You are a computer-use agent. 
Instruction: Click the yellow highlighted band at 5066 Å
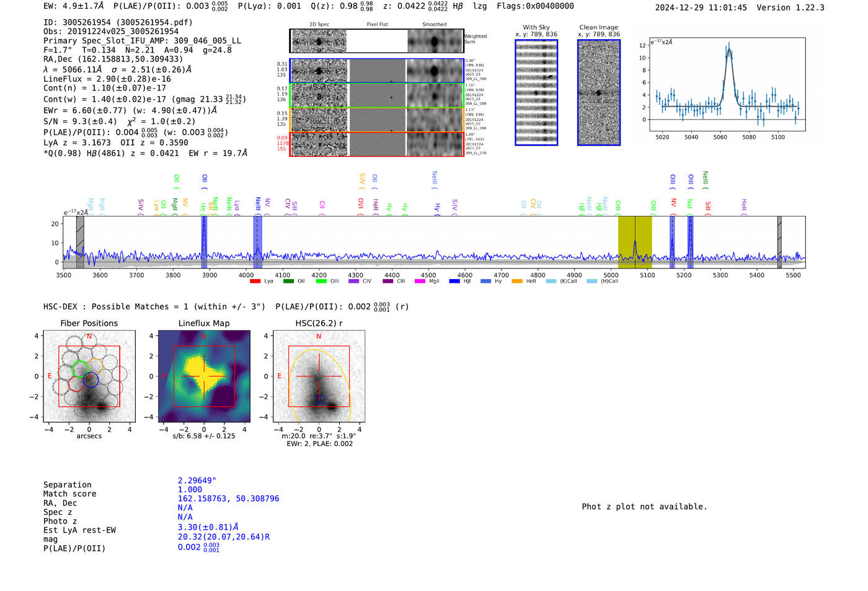point(635,242)
